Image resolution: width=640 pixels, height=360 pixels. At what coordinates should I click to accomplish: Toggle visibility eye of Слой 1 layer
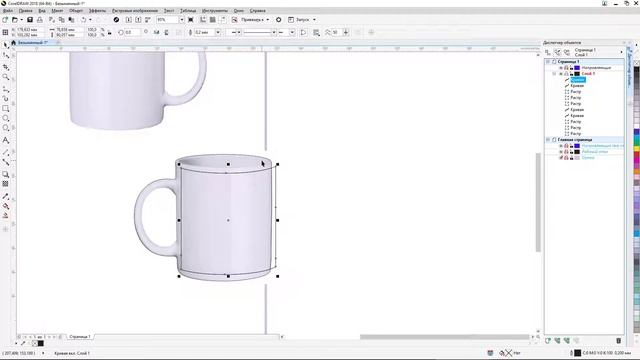pos(561,74)
